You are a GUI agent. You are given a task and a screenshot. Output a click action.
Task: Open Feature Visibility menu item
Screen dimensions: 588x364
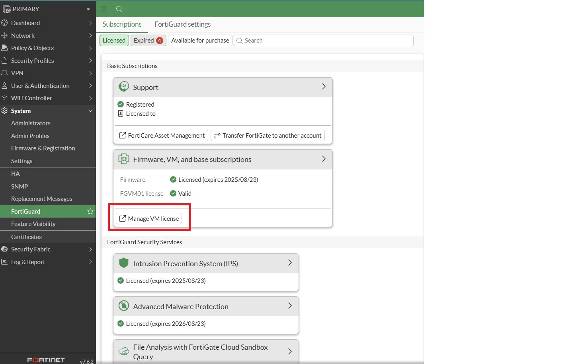point(33,224)
